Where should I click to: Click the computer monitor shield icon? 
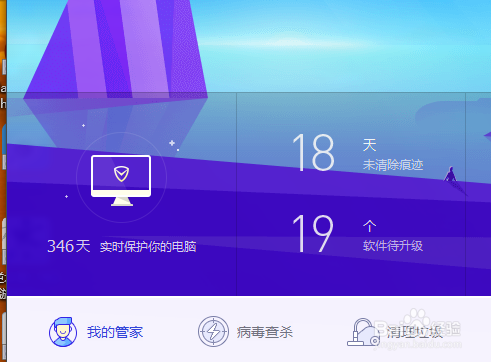(121, 180)
